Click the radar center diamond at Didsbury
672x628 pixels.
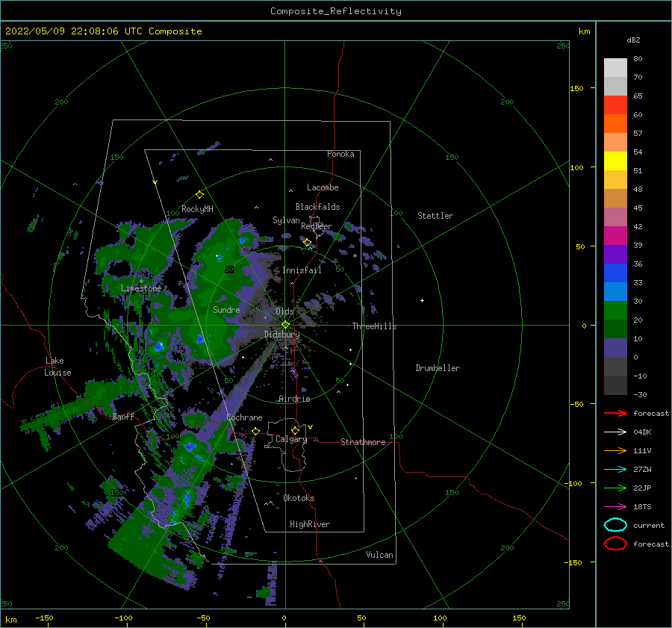tap(285, 325)
